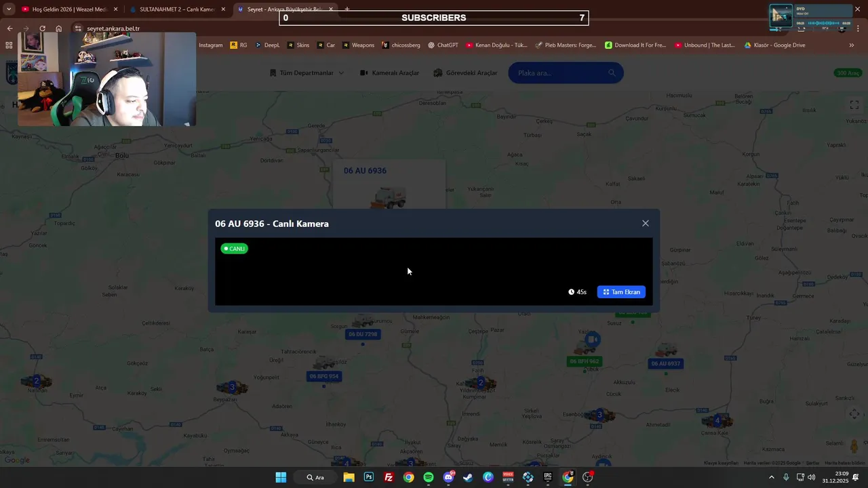The width and height of the screenshot is (868, 488).
Task: Select vehicle marker 06 DU 7298
Action: 363,334
